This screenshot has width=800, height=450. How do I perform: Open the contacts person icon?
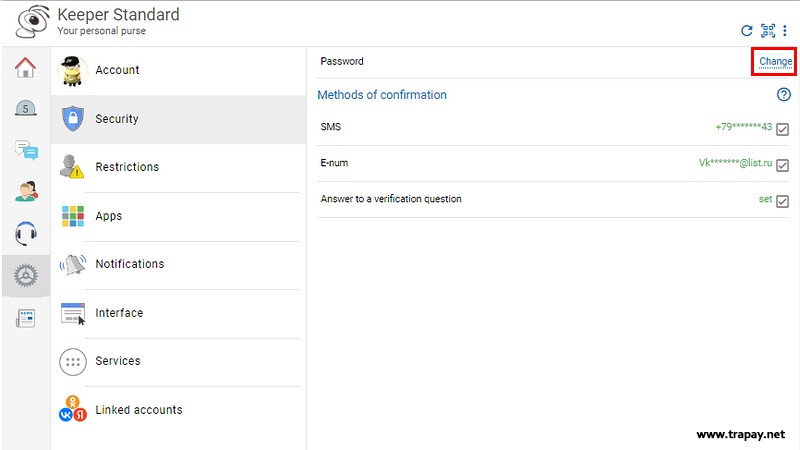tap(25, 191)
